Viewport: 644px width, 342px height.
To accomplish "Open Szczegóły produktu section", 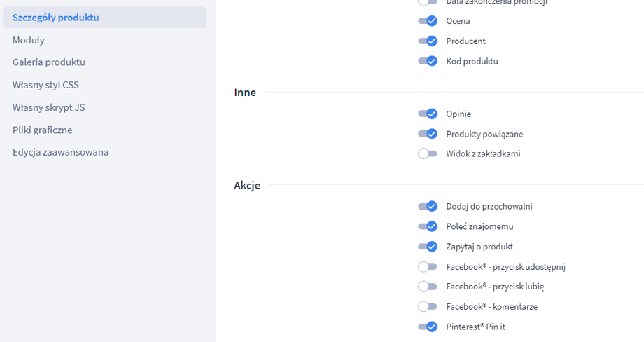I will (56, 17).
